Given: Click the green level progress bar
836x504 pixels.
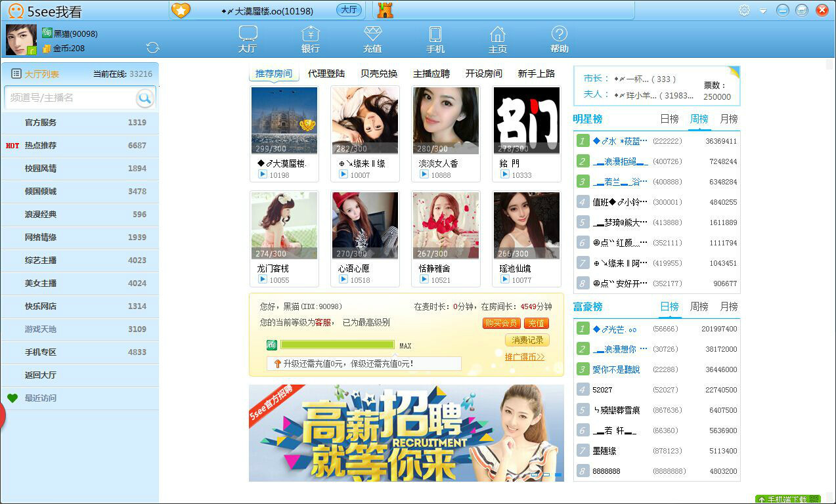Looking at the screenshot, I should point(337,345).
